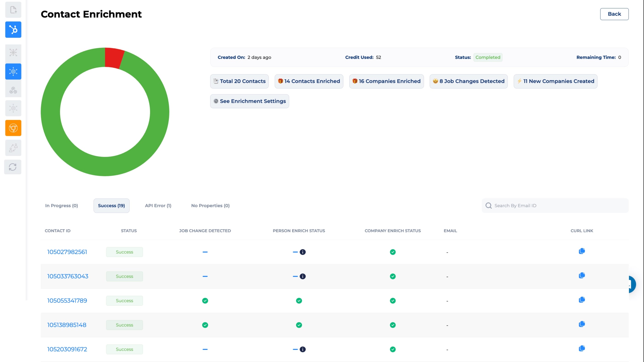Switch to the API Error (1) tab
Viewport: 644px width, 362px height.
pos(158,205)
